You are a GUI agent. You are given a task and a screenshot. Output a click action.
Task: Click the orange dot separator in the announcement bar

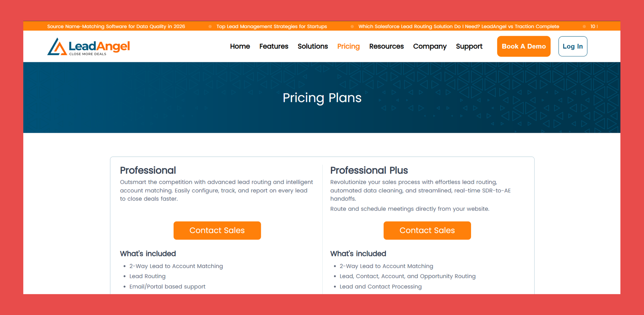pos(210,26)
